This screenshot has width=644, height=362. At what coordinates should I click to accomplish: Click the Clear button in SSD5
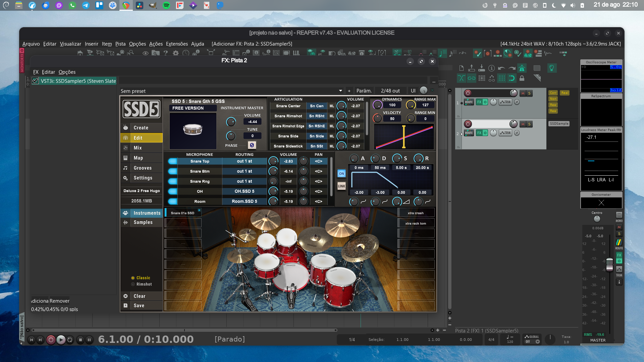point(139,296)
